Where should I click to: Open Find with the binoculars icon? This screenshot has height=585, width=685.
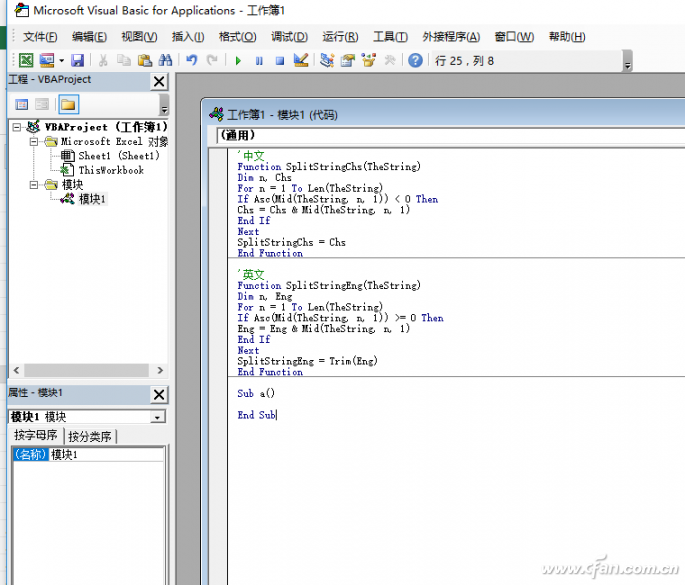click(x=165, y=60)
